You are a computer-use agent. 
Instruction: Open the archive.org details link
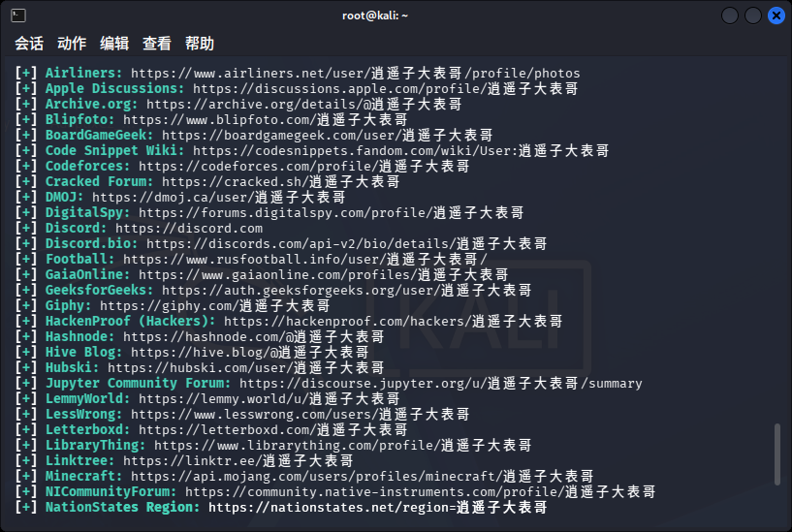click(304, 105)
